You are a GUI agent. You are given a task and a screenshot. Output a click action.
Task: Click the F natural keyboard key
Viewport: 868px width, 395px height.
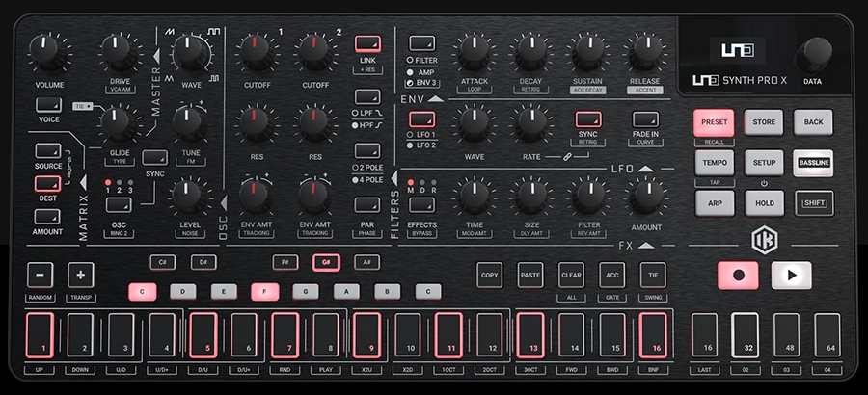click(x=264, y=292)
